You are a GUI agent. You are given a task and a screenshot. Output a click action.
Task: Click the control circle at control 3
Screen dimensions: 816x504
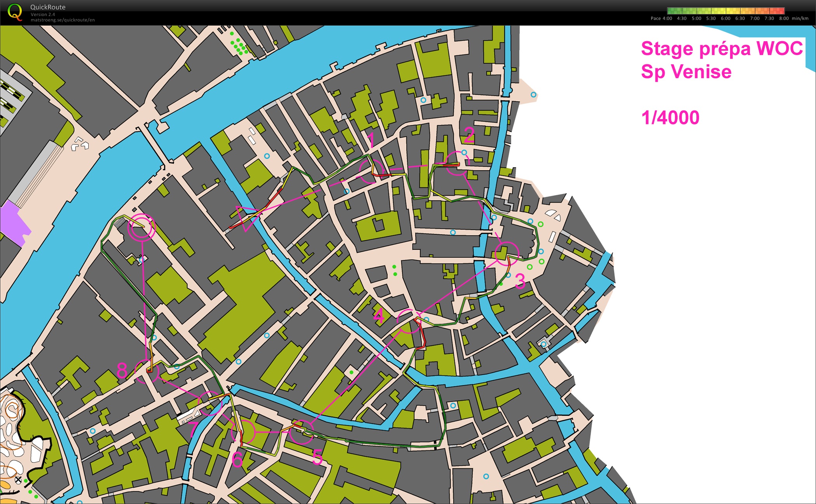[x=507, y=254]
